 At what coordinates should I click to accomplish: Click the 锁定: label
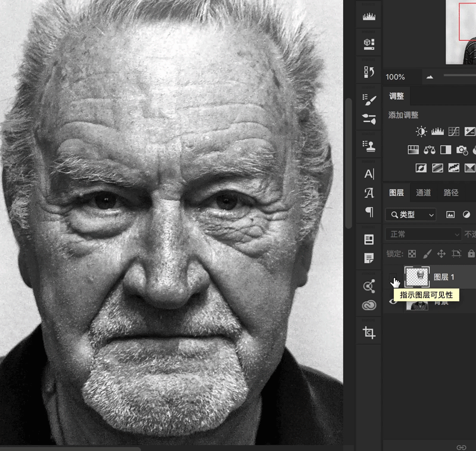tap(394, 253)
